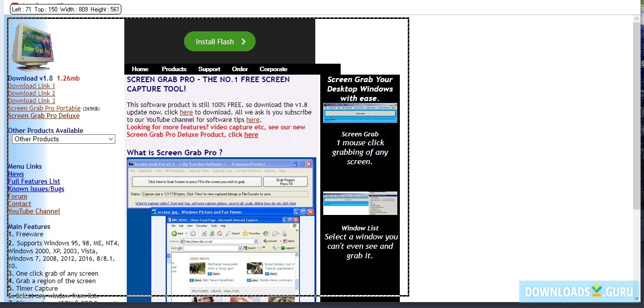Open the Contact link
Viewport: 644px width, 308px height.
[x=19, y=204]
